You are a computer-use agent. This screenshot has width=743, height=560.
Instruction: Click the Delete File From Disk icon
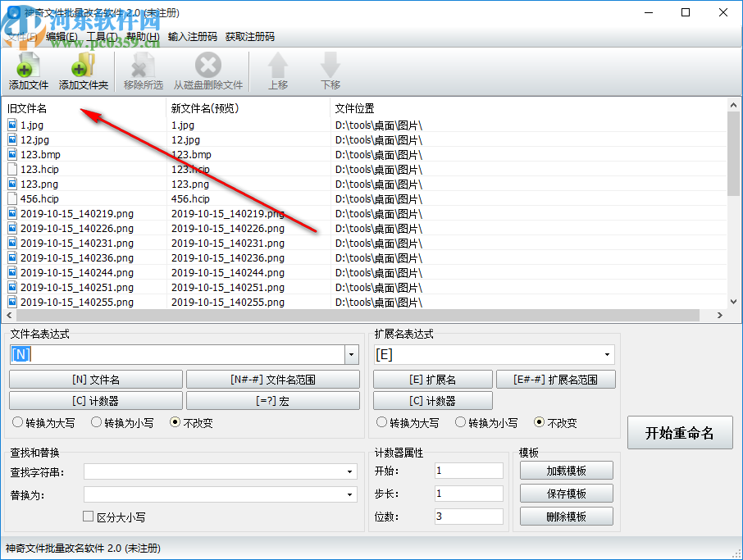208,65
